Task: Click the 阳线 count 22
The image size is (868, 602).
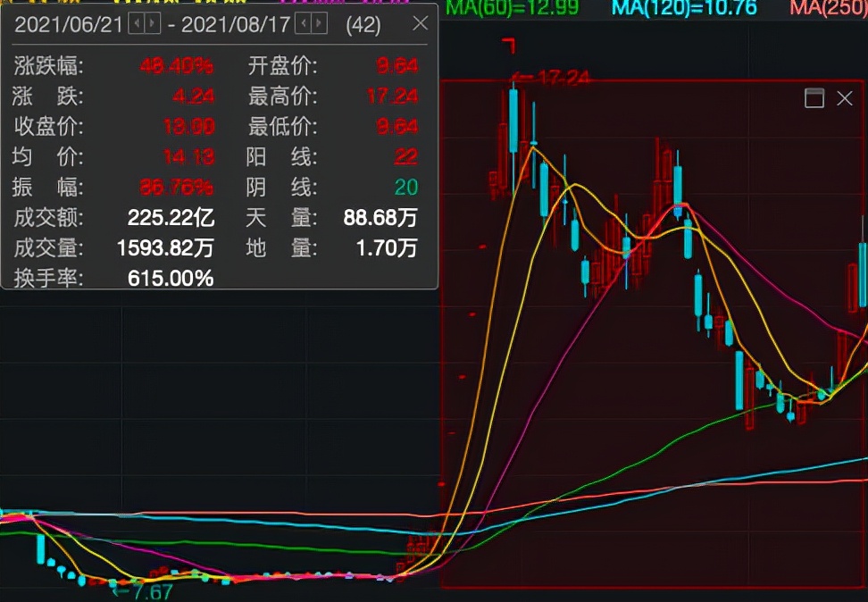Action: (x=405, y=156)
